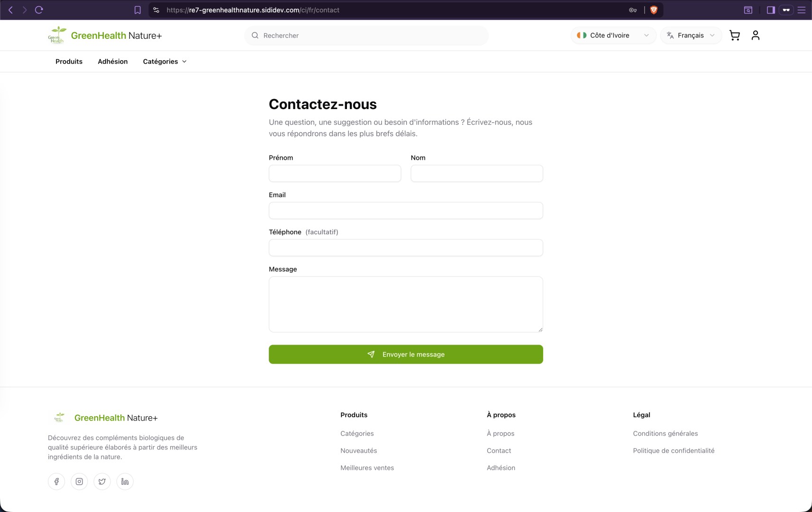Screen dimensions: 812x512
Task: Visit the Facebook page from footer
Action: 56,481
